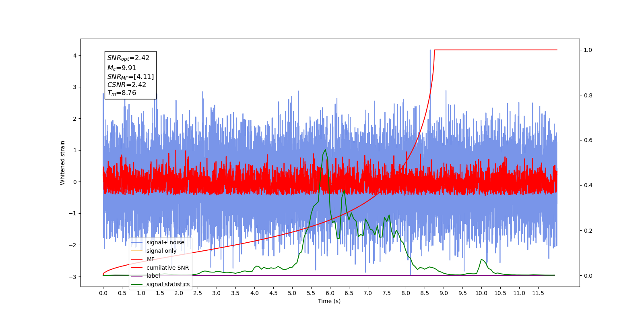The width and height of the screenshot is (644, 322).
Task: Select the CSNR=2.42 annotation line
Action: [127, 85]
